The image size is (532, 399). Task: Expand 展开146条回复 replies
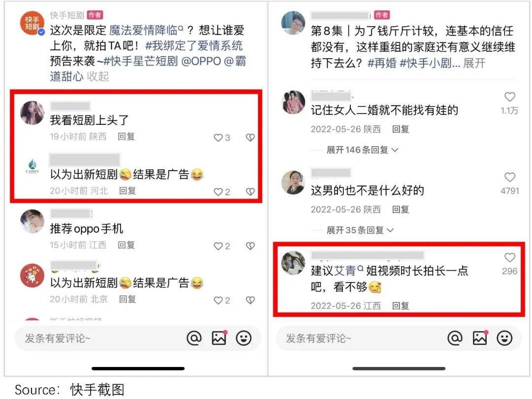[x=362, y=150]
